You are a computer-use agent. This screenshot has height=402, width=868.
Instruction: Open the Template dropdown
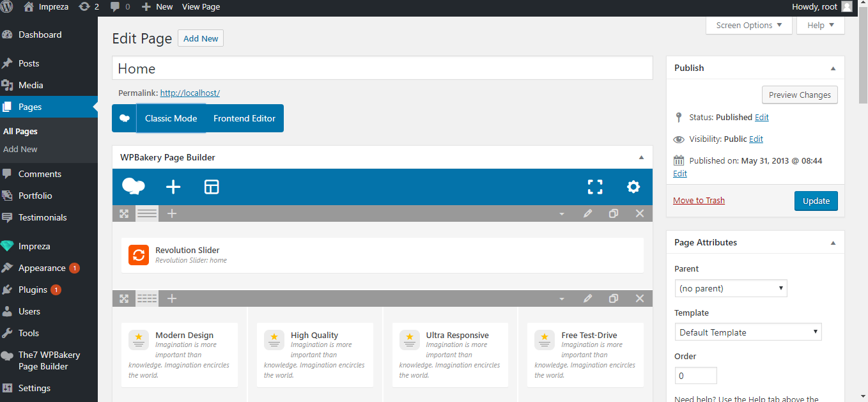click(748, 332)
